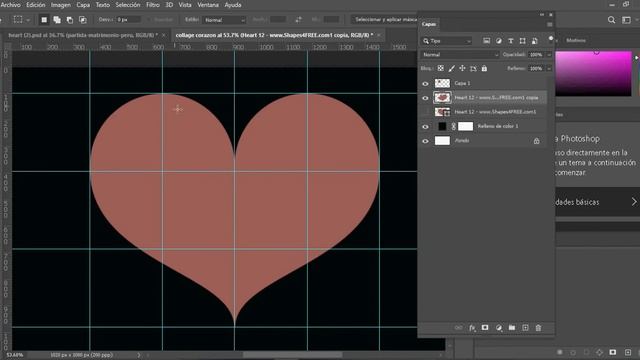640x360 pixels.
Task: Open the Estilo Normal dropdown in options bar
Action: (224, 20)
